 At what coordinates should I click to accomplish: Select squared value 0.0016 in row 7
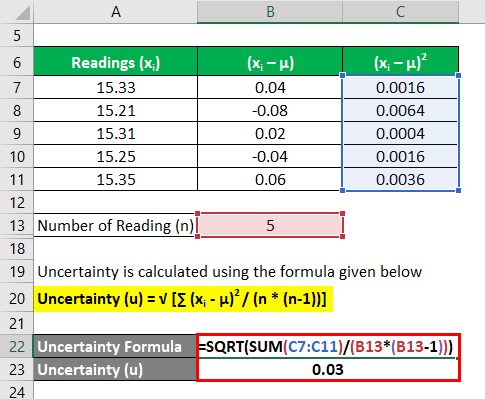point(401,87)
